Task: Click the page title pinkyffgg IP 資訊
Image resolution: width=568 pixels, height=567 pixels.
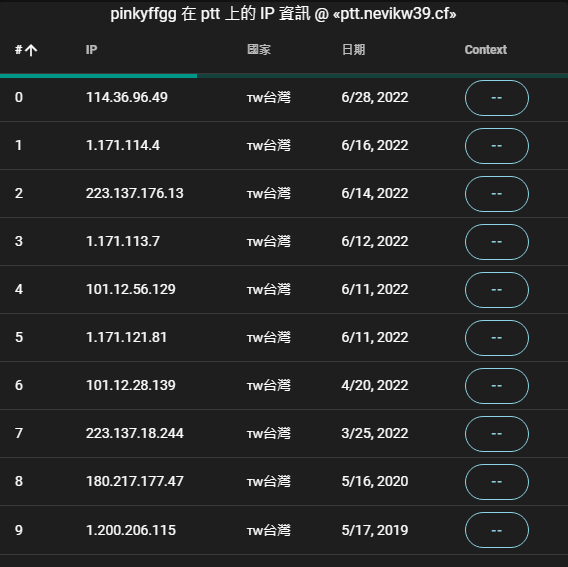Action: pyautogui.click(x=283, y=14)
